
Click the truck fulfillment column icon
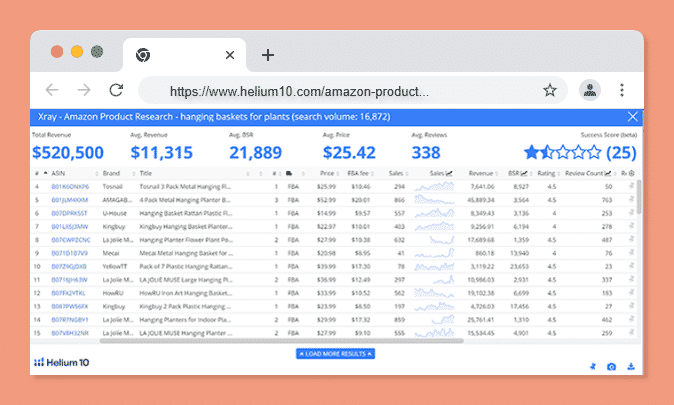click(289, 173)
